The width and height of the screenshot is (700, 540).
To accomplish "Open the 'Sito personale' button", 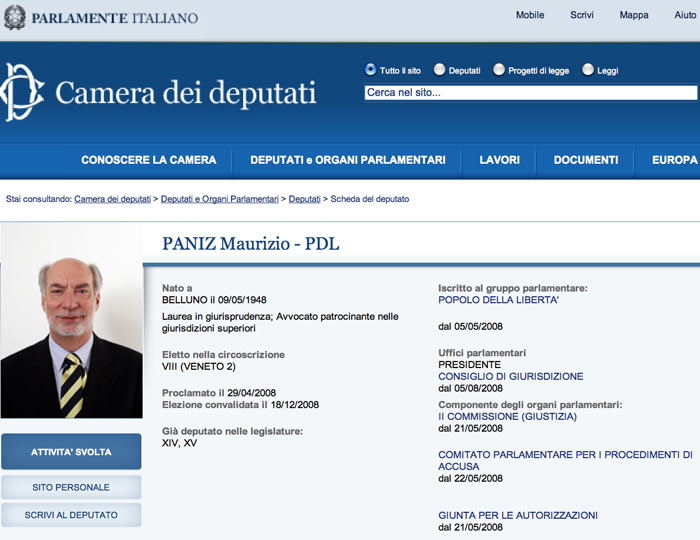I will (x=71, y=487).
